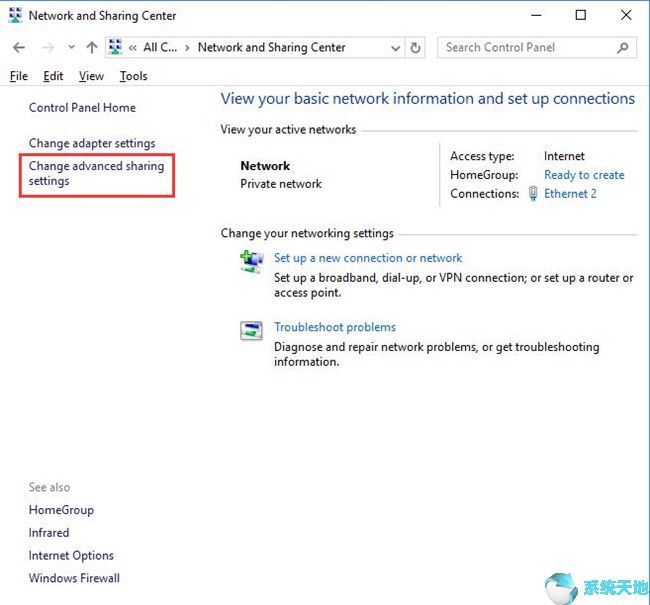Click the 'All C...' breadcrumb
The width and height of the screenshot is (650, 605).
(x=160, y=47)
